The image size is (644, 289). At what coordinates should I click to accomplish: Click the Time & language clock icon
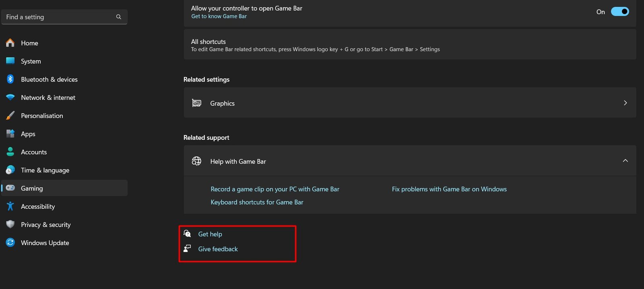(10, 170)
